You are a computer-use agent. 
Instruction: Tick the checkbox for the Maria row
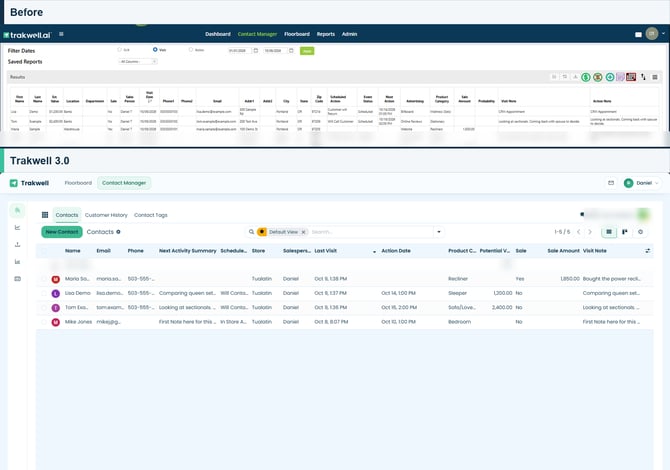[44, 279]
